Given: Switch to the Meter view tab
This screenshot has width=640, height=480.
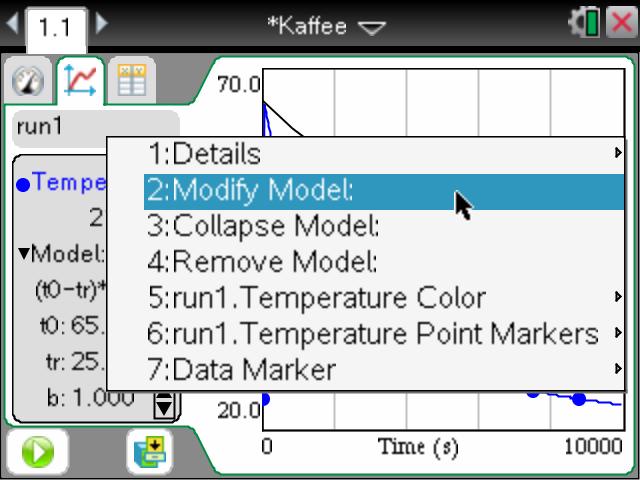Looking at the screenshot, I should pyautogui.click(x=29, y=81).
